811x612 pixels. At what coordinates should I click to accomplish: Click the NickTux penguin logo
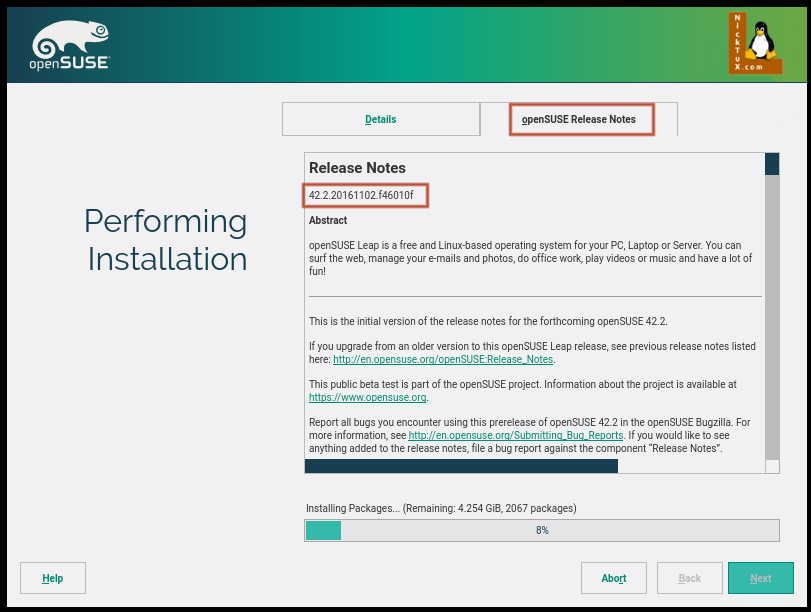point(754,43)
